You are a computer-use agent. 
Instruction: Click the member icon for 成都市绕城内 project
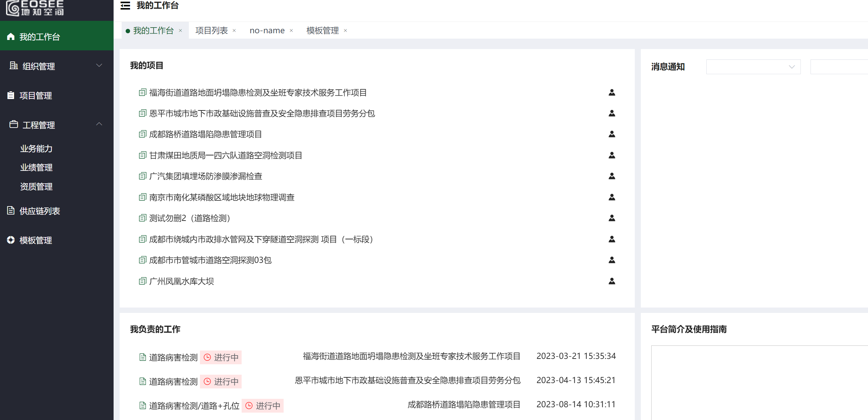tap(612, 239)
